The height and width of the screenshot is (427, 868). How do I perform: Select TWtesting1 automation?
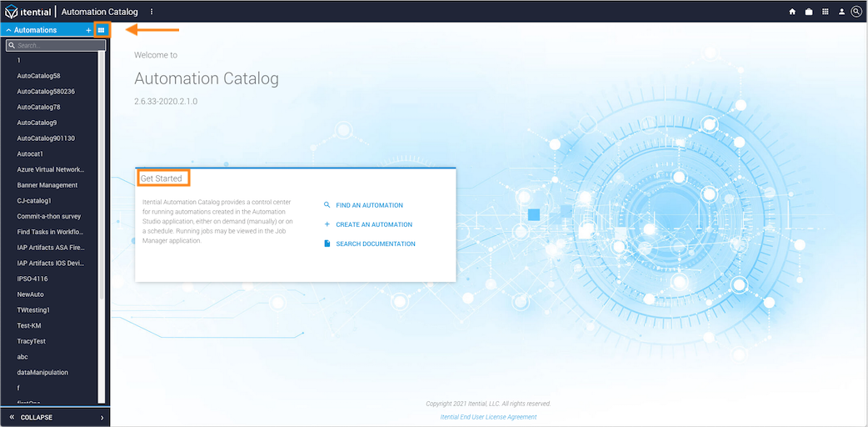click(33, 310)
